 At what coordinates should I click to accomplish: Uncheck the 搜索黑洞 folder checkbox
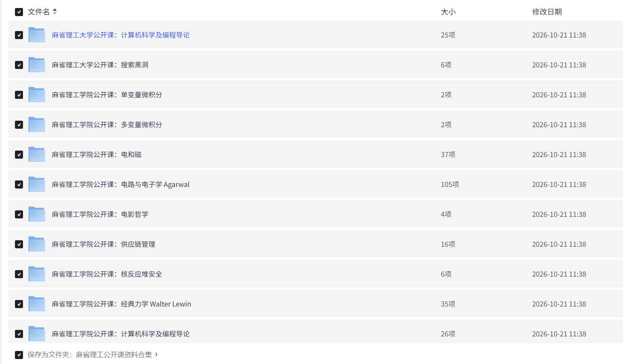pyautogui.click(x=19, y=65)
